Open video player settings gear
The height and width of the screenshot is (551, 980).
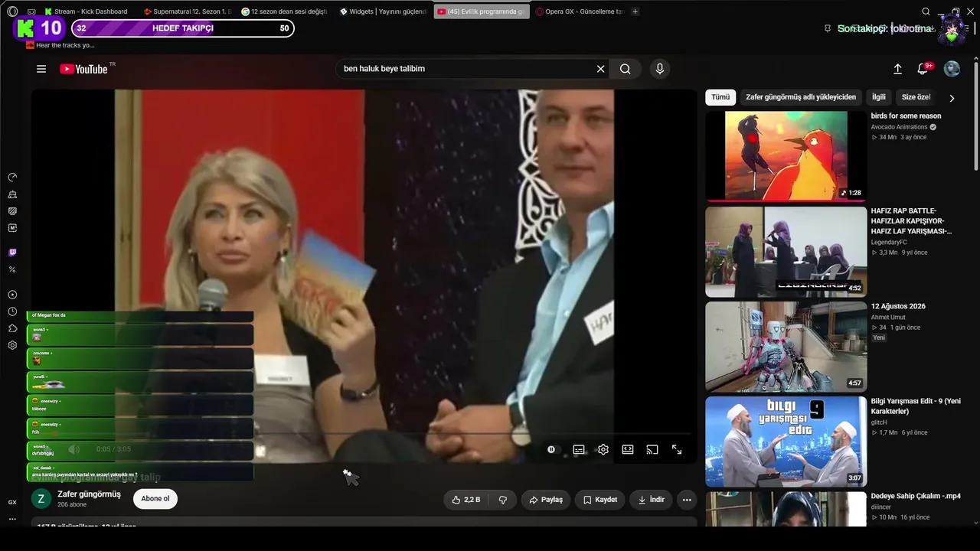coord(603,450)
